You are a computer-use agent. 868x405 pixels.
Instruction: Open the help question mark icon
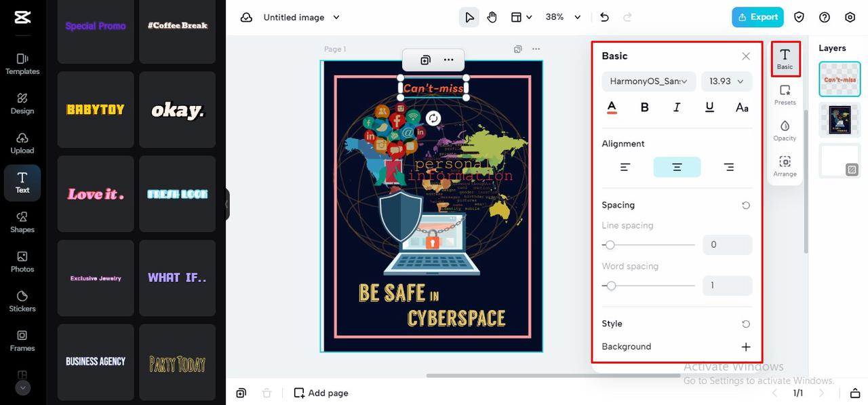(x=825, y=17)
